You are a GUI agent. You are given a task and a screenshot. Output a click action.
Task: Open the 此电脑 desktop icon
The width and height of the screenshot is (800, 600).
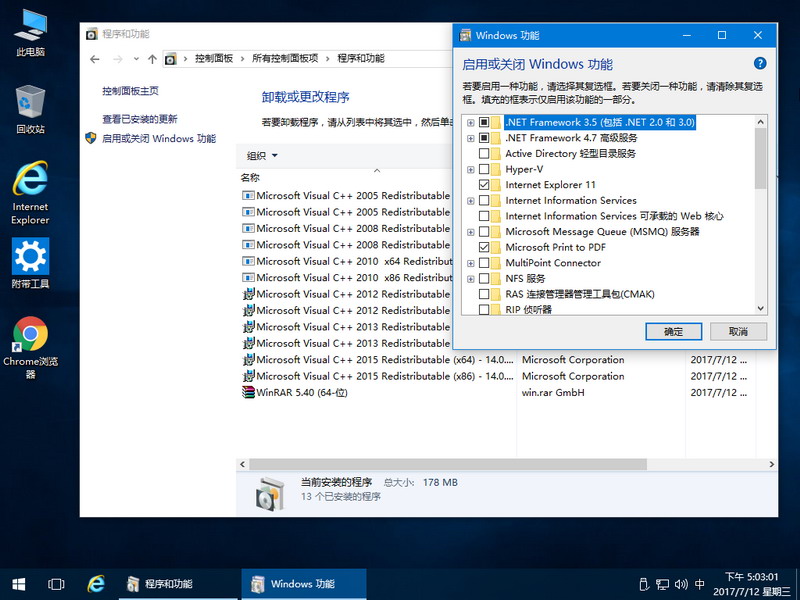tap(30, 33)
